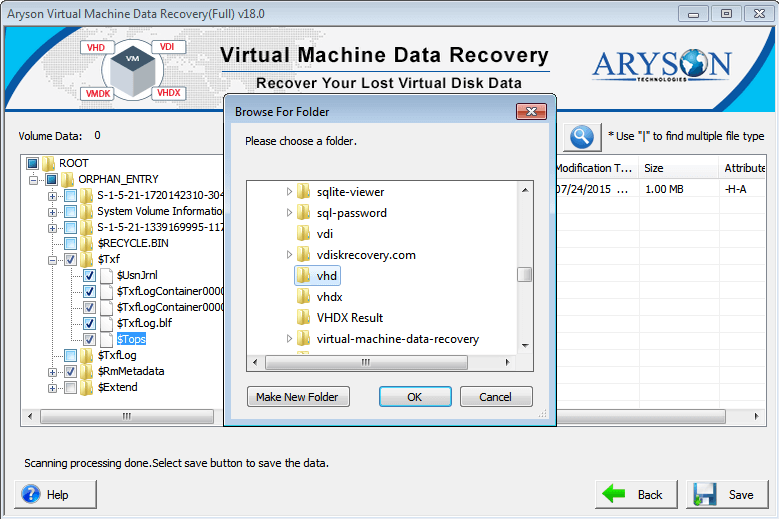779x519 pixels.
Task: Click the virtual-machine-data-recovery folder icon
Action: click(x=304, y=339)
